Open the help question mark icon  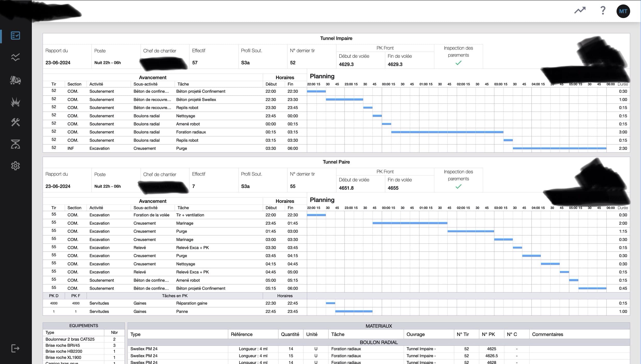pyautogui.click(x=603, y=11)
